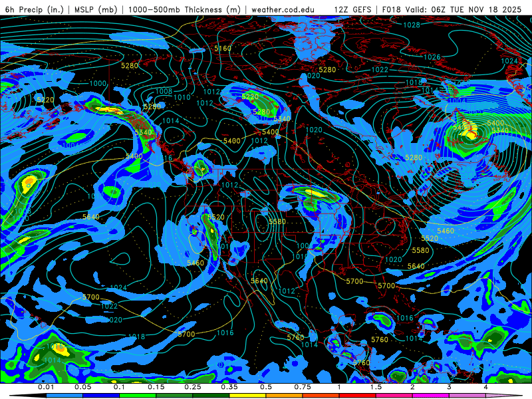
Task: Click the 'Valid: 06Z TUE NOV 18 2025' text
Action: click(463, 9)
